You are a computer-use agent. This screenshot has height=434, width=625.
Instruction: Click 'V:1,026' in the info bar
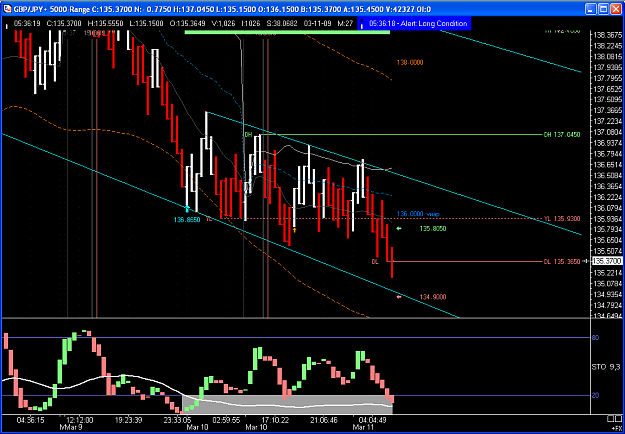point(224,24)
